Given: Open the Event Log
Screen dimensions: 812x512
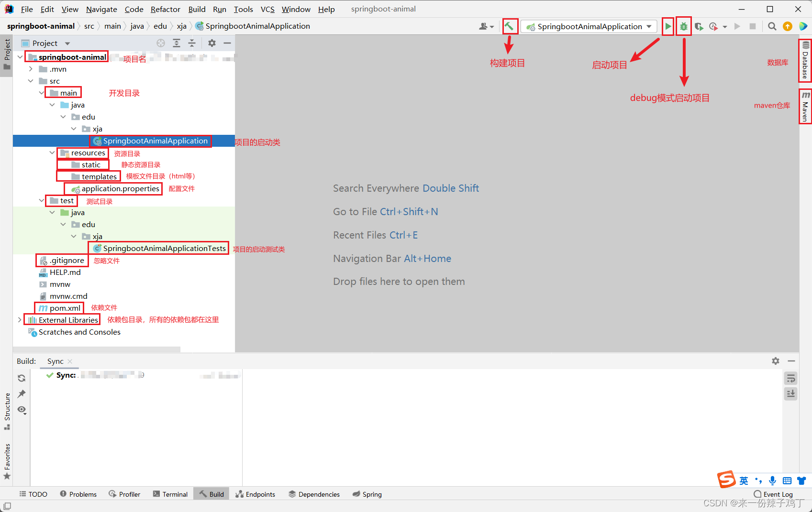Looking at the screenshot, I should (773, 494).
